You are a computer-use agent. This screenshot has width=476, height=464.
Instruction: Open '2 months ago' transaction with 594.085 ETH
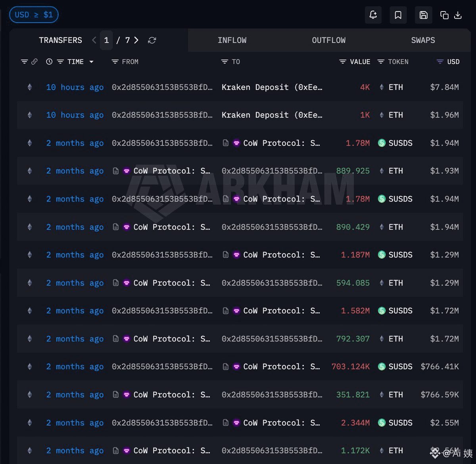[x=75, y=283]
